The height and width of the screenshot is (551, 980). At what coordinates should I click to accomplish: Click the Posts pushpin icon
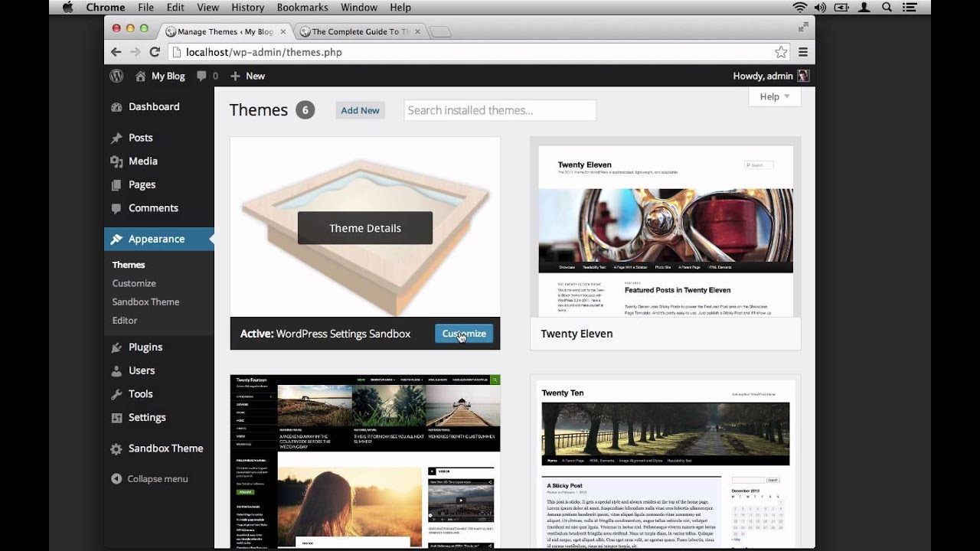tap(116, 138)
